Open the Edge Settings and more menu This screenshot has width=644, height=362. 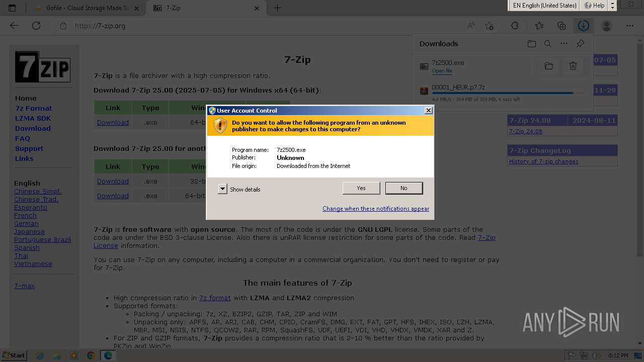pyautogui.click(x=630, y=26)
